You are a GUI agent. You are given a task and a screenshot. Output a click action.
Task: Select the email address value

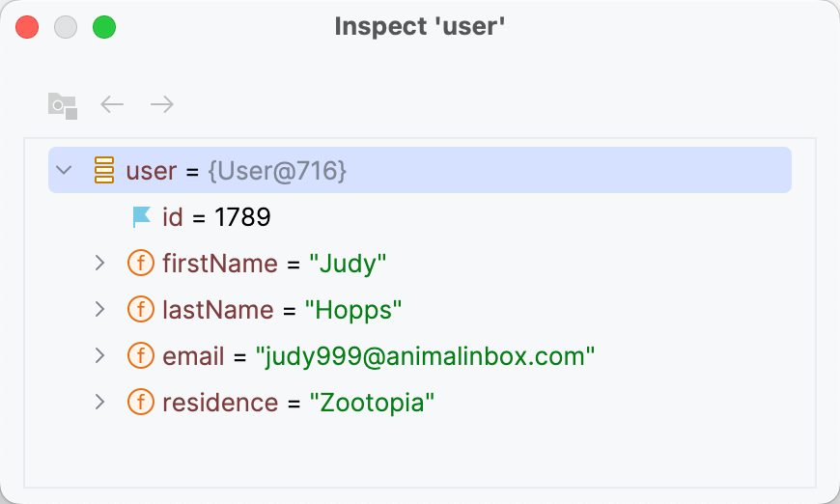click(425, 356)
